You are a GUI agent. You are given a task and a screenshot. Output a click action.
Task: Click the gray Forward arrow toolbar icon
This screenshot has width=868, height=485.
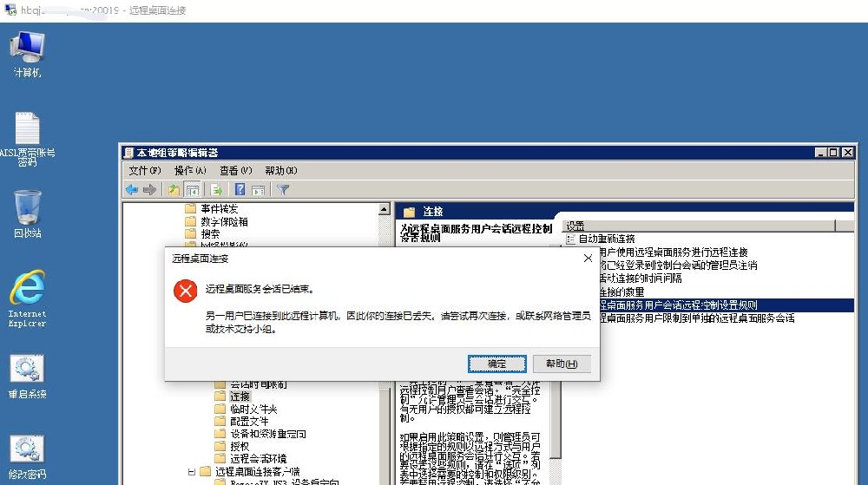coord(149,190)
